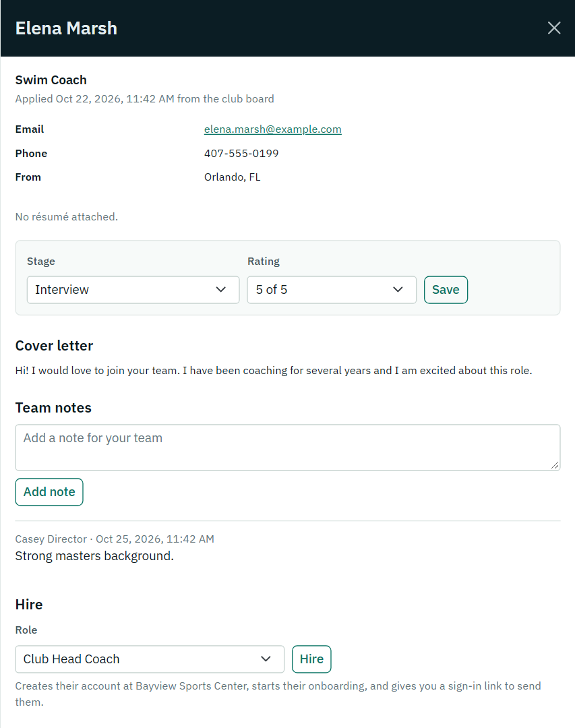Click the Add note button

tap(49, 491)
